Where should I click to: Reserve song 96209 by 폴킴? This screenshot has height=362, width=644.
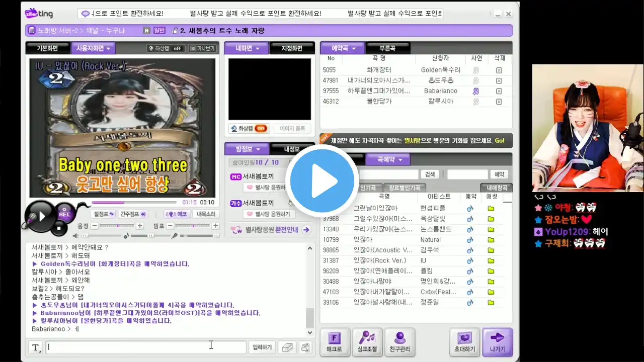pyautogui.click(x=470, y=271)
